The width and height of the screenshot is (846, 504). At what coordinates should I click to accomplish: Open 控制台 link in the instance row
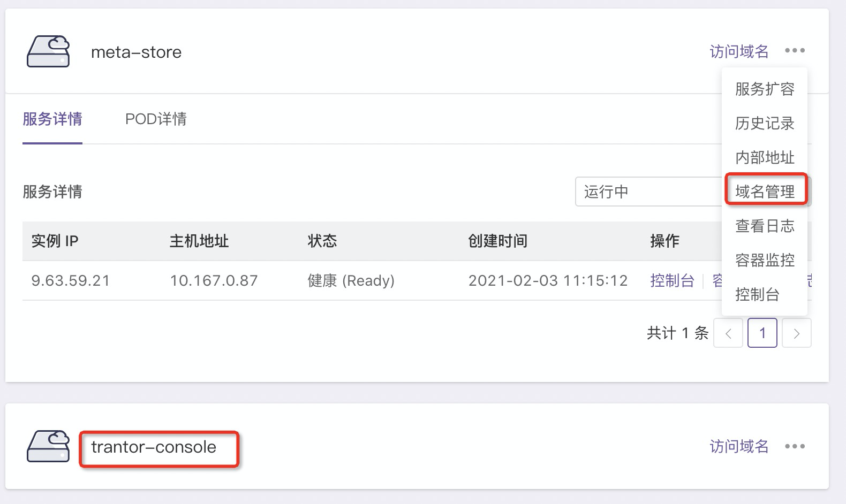click(x=672, y=280)
